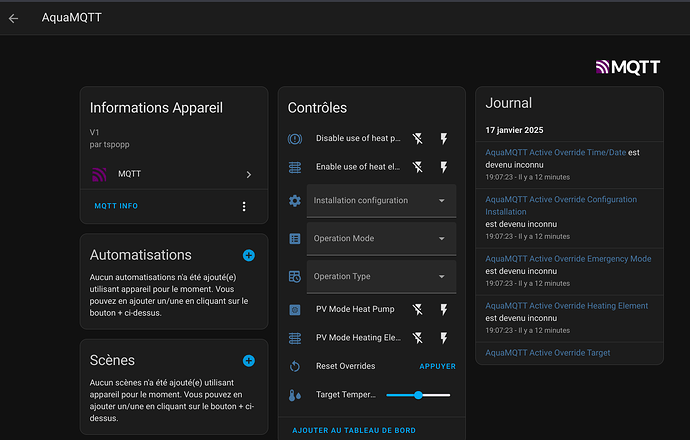Screen dimensions: 690x440
Task: Click the MQTT logo at top right
Action: (x=628, y=67)
